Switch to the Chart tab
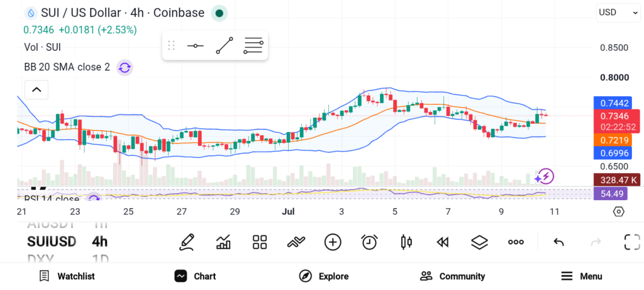Viewport: 644px width, 290px height. (x=195, y=276)
